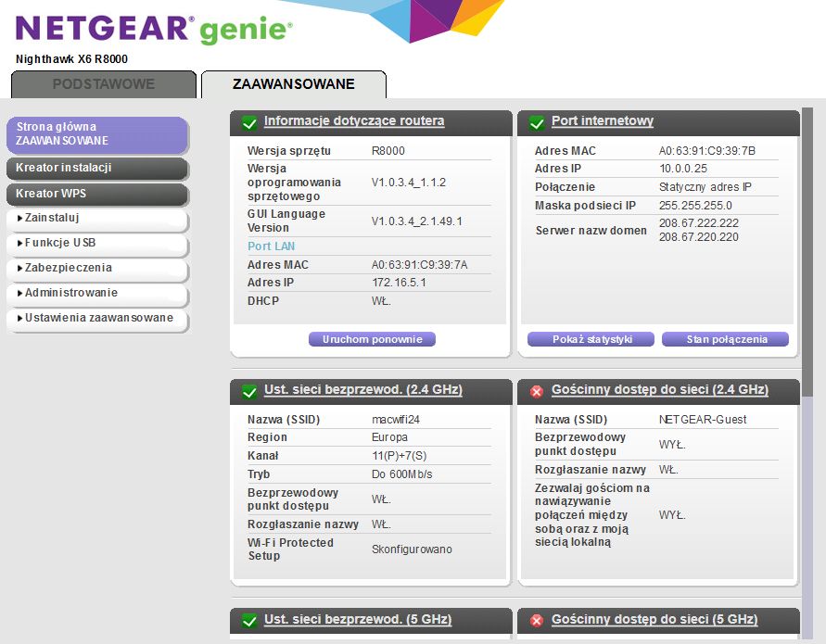Viewport: 826px width, 644px height.
Task: Open Kreator instalacji from the sidebar
Action: tap(97, 168)
